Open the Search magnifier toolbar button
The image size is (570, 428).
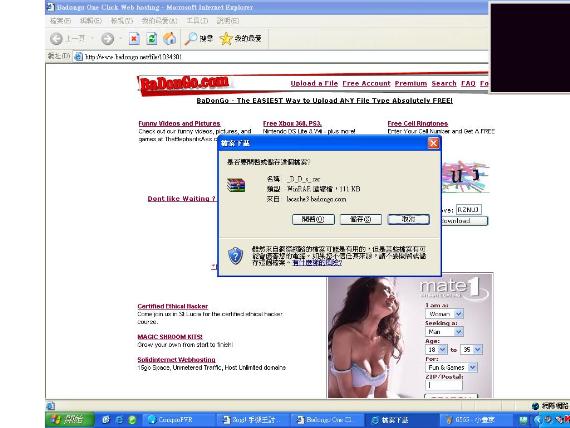tap(198, 39)
